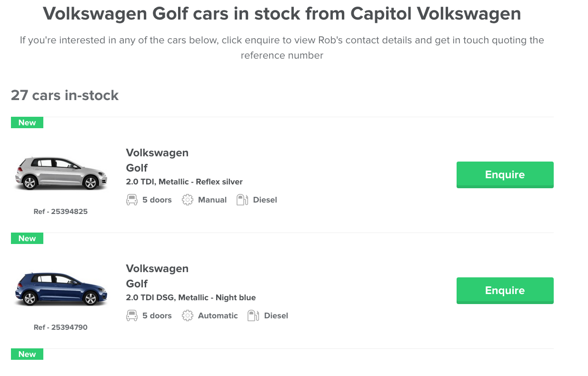Click the car doors icon beside "5 doors" on the silver Golf

tap(131, 200)
